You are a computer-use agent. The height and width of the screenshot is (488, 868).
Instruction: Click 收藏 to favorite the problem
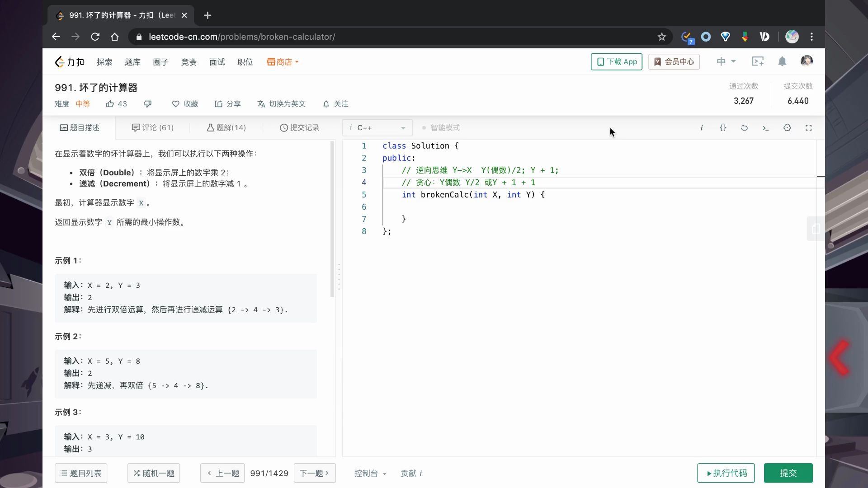(184, 103)
